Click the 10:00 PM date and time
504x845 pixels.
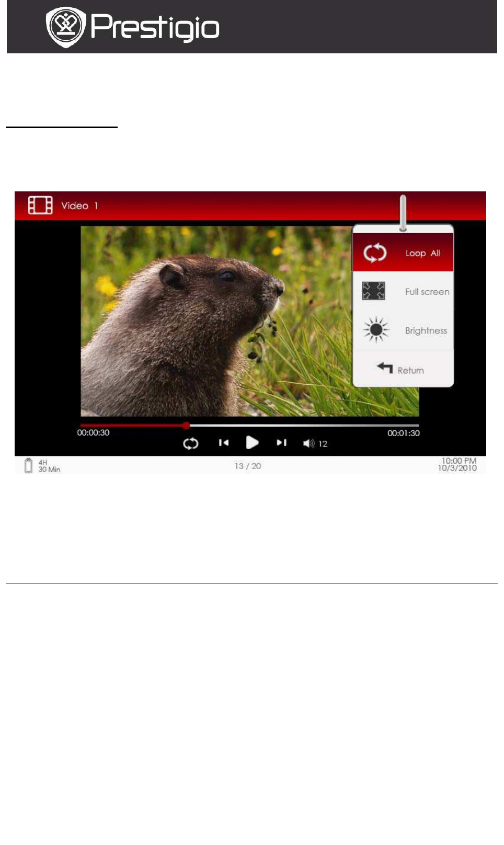tap(457, 464)
